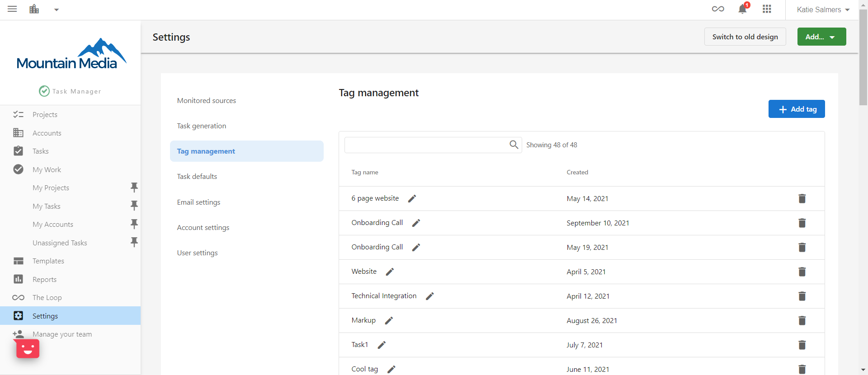Open The Loop infinity icon in top bar
Screen dimensions: 868x375
tap(718, 9)
